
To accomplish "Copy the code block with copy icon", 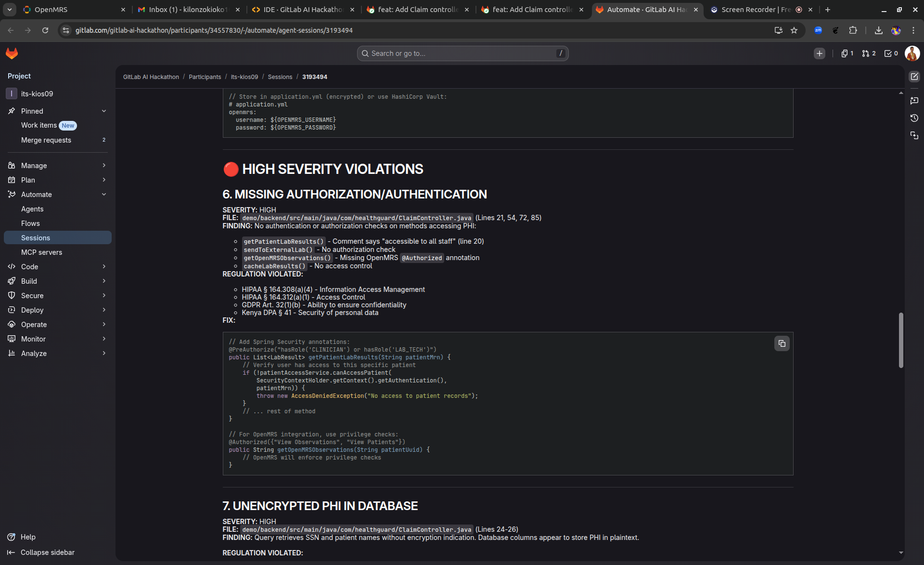I will (x=782, y=343).
